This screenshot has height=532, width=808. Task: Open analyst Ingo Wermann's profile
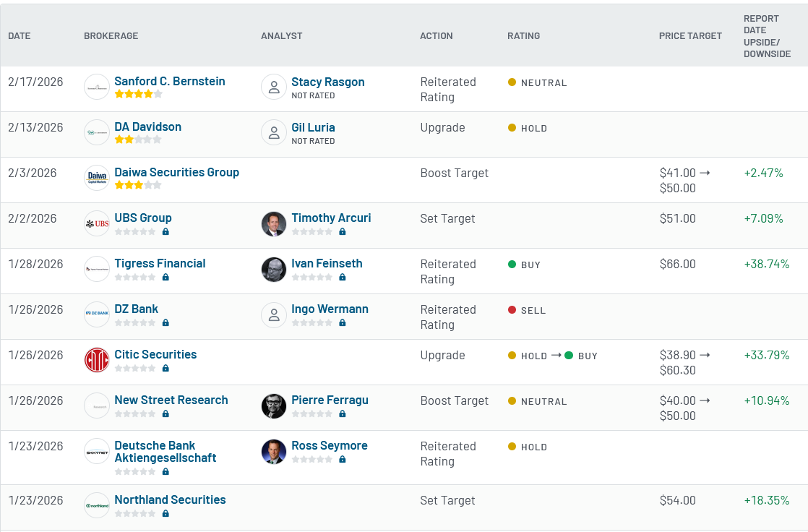tap(330, 309)
